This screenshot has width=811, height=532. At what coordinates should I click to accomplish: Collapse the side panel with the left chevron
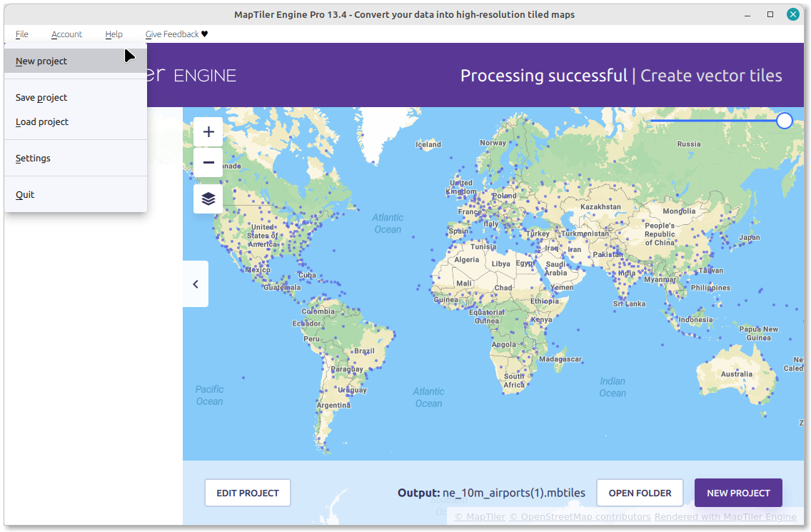pos(196,284)
